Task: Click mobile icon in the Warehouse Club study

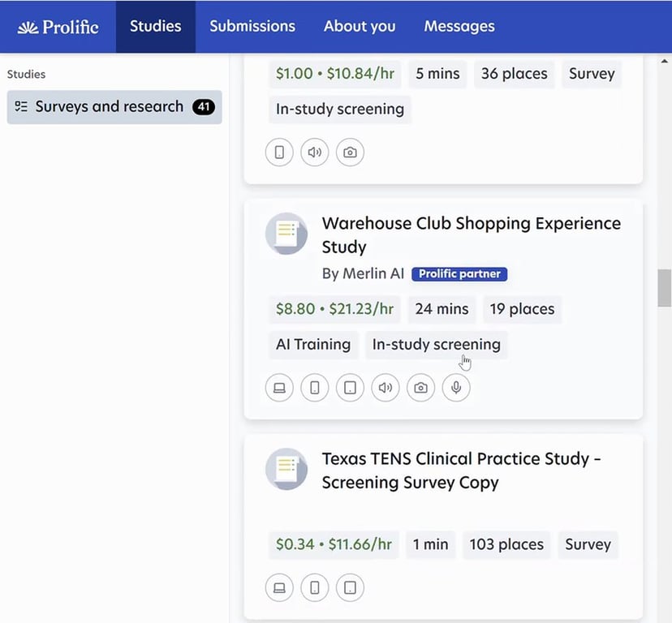Action: click(x=315, y=388)
